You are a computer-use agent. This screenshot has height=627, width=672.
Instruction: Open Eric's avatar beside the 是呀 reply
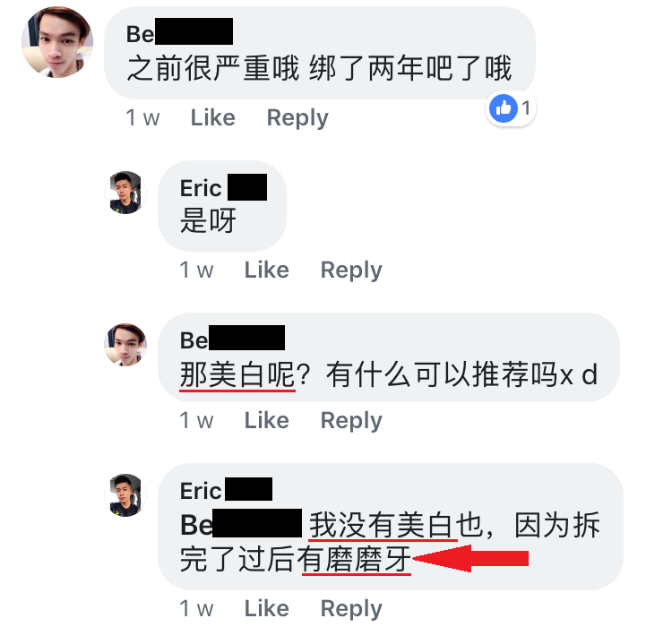pyautogui.click(x=125, y=193)
